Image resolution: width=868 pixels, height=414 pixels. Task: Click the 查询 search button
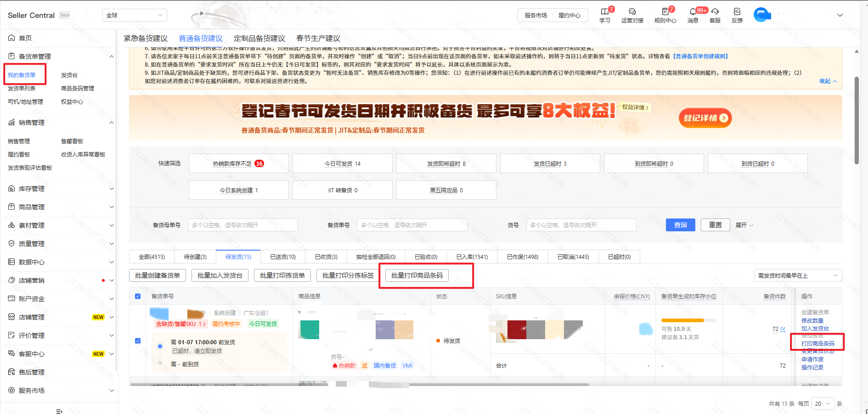click(681, 225)
